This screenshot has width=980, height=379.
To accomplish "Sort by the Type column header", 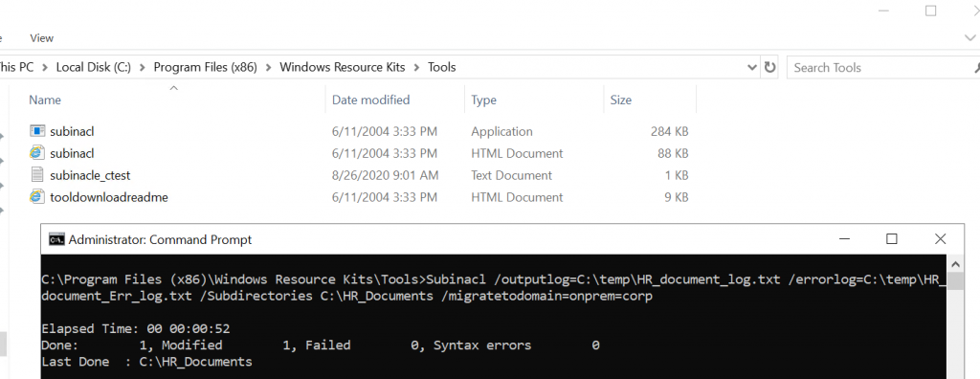I will tap(483, 100).
